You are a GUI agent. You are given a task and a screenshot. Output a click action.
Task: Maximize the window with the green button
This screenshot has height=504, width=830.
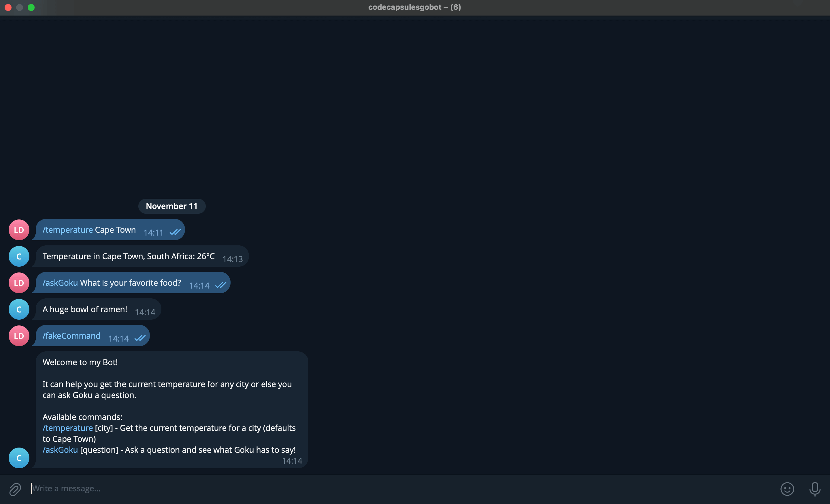31,7
